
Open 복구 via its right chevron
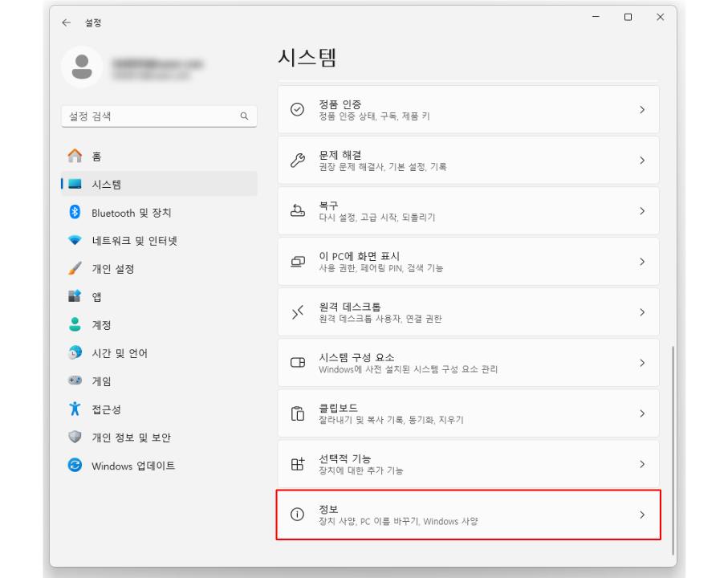tap(642, 211)
